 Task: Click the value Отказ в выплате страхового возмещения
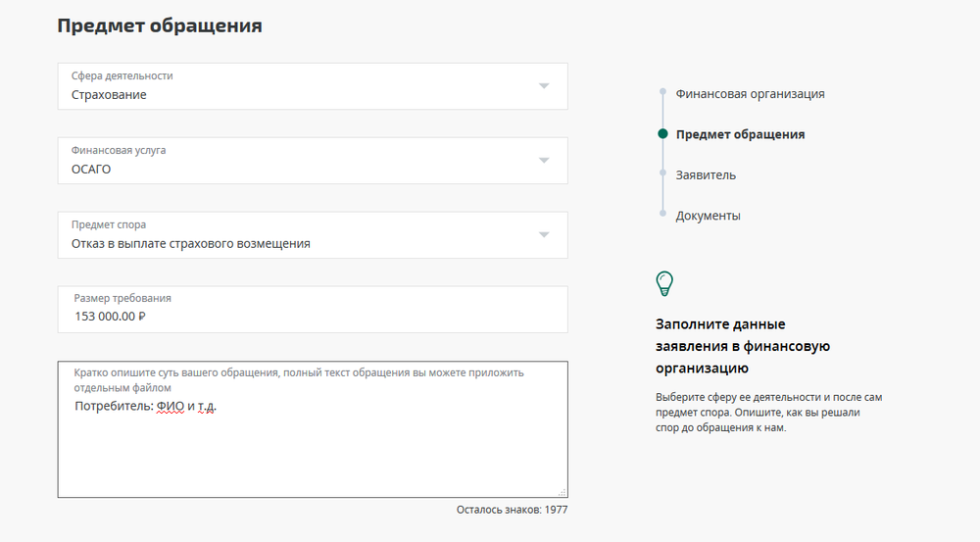coord(190,243)
